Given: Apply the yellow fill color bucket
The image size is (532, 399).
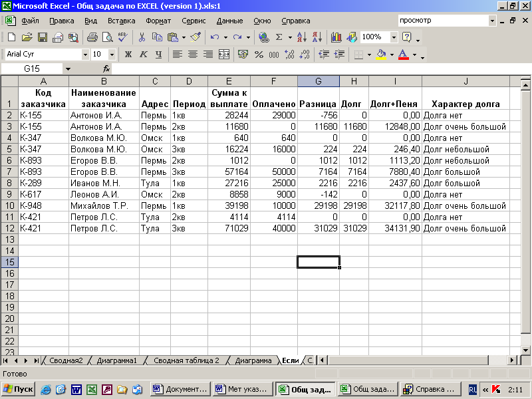Looking at the screenshot, I should (380, 55).
